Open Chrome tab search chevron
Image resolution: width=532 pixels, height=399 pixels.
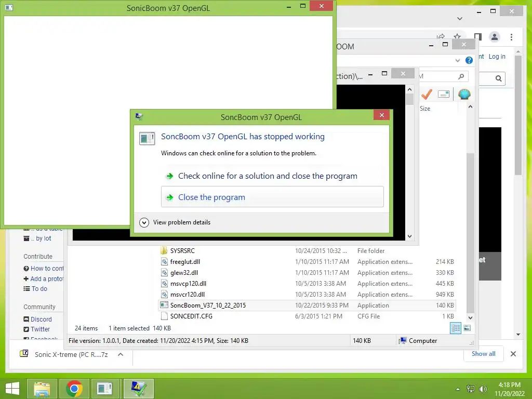[x=459, y=18]
